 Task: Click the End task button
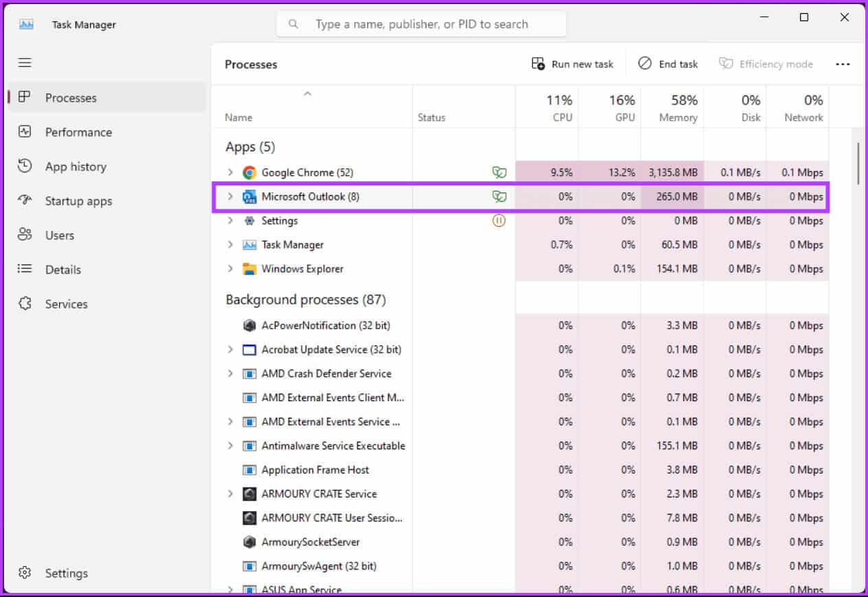click(668, 64)
